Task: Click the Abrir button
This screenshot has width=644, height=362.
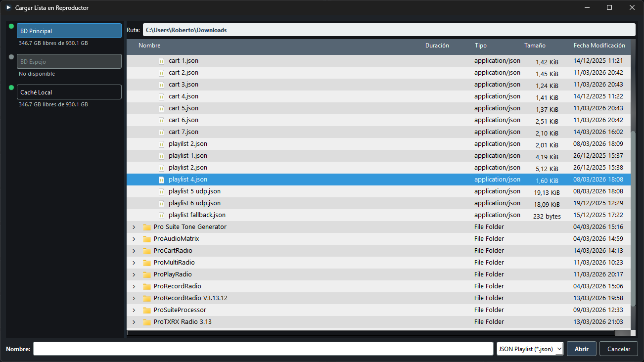Action: (582, 349)
